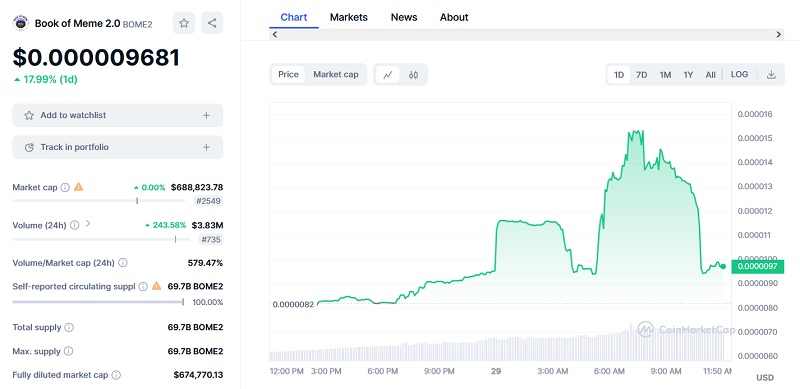
Task: Toggle the LOG scale option
Action: (x=739, y=75)
